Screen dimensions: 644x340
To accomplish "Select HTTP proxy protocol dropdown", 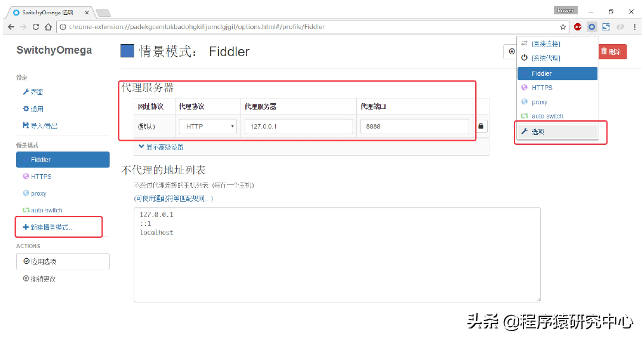I will point(208,126).
